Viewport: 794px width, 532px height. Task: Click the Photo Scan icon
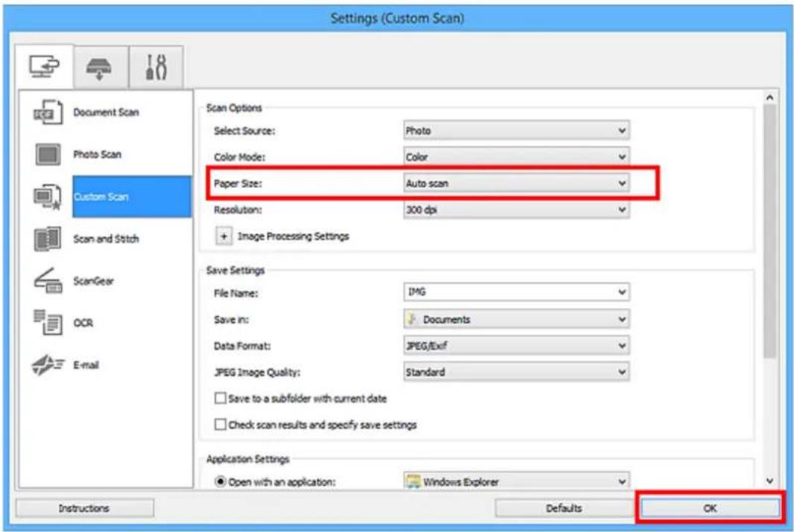48,154
